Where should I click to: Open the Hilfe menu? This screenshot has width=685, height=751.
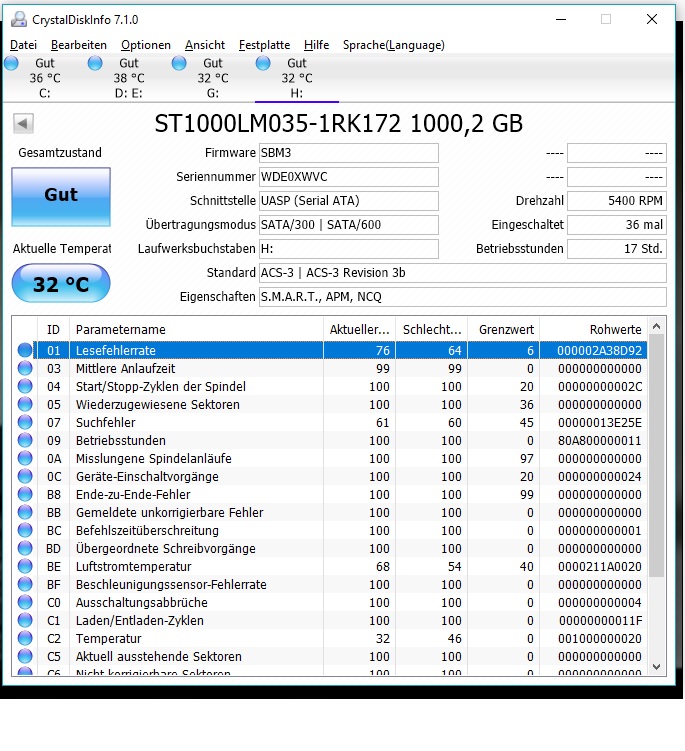coord(316,45)
